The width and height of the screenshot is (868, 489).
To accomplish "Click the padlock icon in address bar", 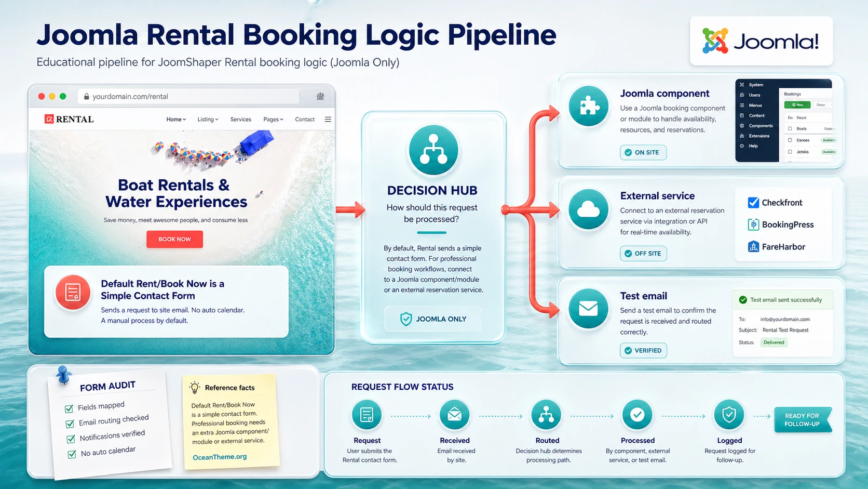I will 87,97.
